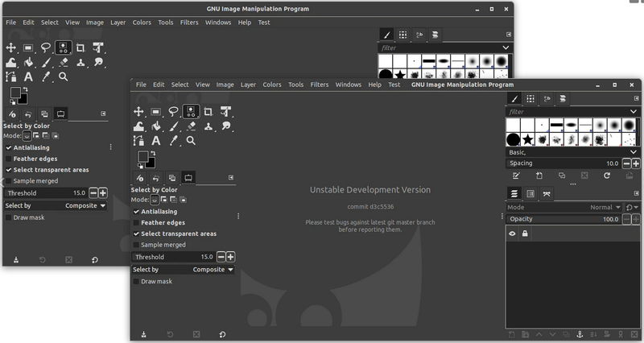Open Select by Composite dropdown in back window
The image size is (644, 343).
pyautogui.click(x=55, y=205)
